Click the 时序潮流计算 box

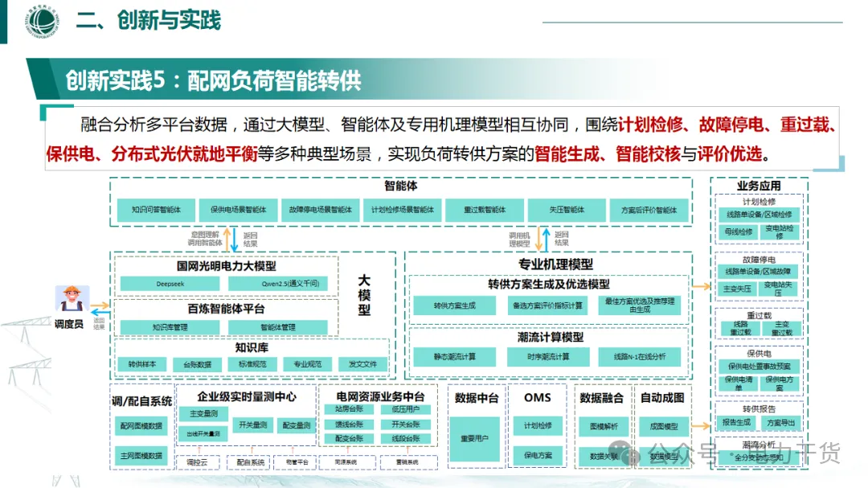click(548, 357)
